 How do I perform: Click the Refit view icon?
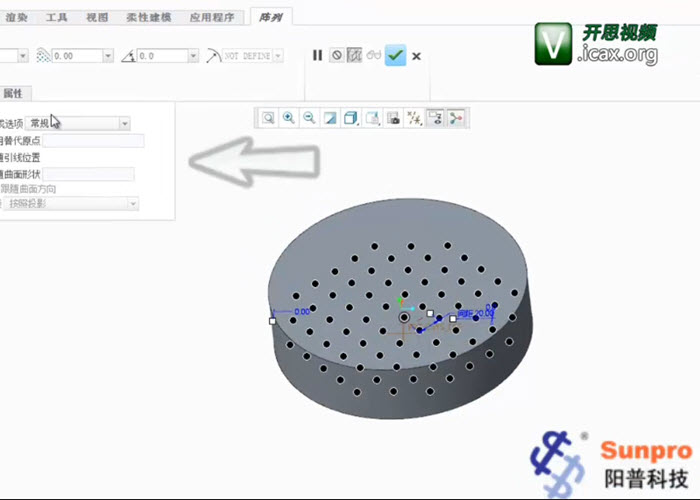(268, 118)
